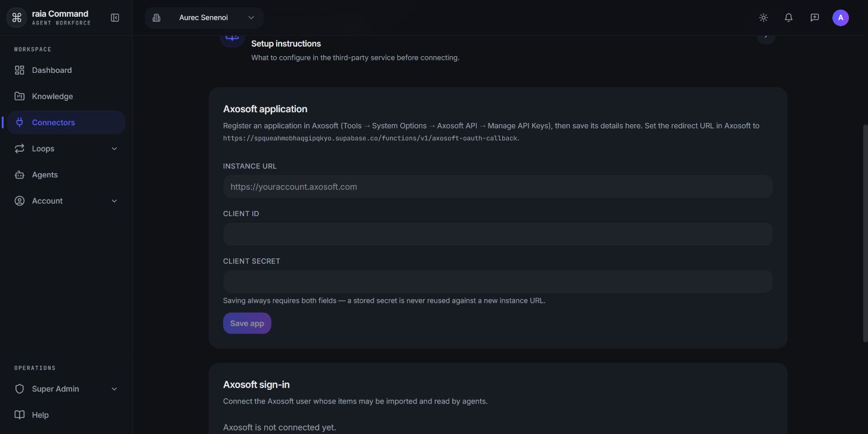
Task: Click the page vertical scrollbar
Action: 865,233
